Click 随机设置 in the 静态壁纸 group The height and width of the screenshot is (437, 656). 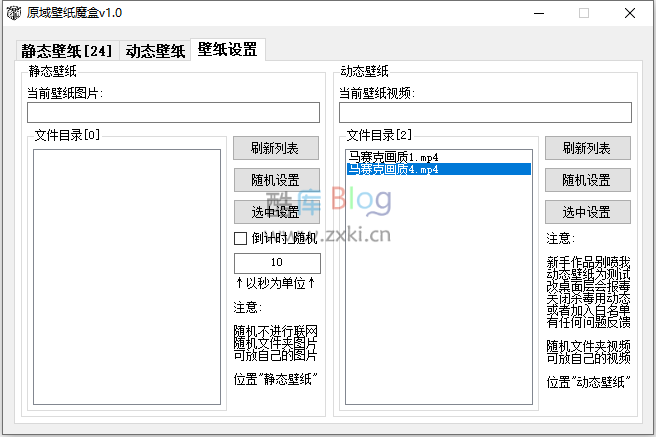point(276,180)
